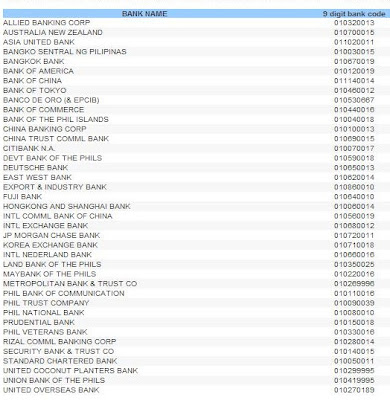Select SECURITY BANK & TRUST CO

[58, 351]
